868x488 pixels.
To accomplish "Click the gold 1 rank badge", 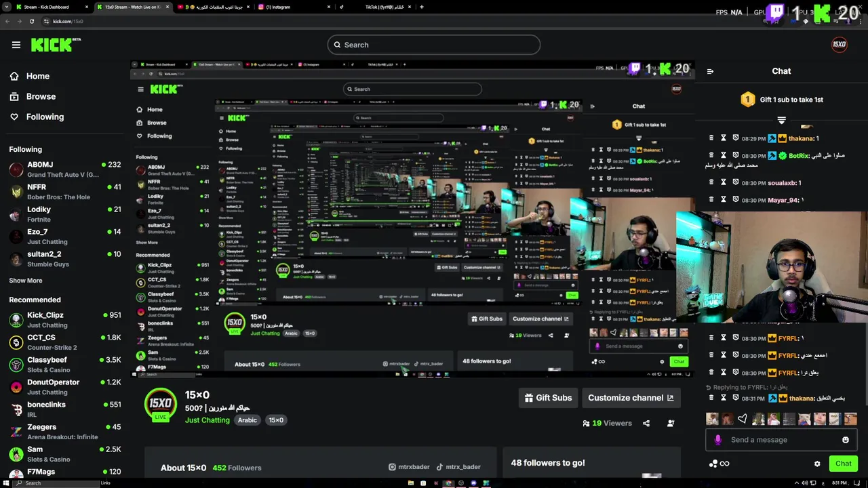I will pyautogui.click(x=747, y=100).
